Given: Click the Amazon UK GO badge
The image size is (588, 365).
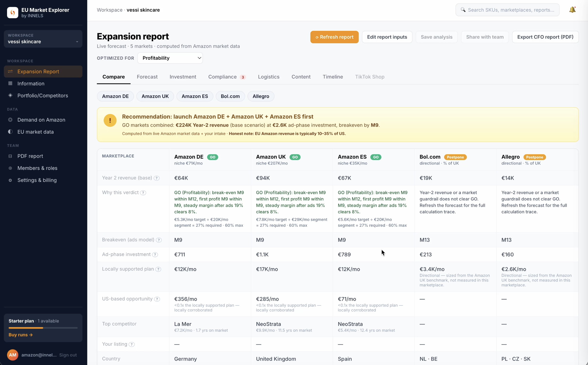Looking at the screenshot, I should (x=295, y=157).
